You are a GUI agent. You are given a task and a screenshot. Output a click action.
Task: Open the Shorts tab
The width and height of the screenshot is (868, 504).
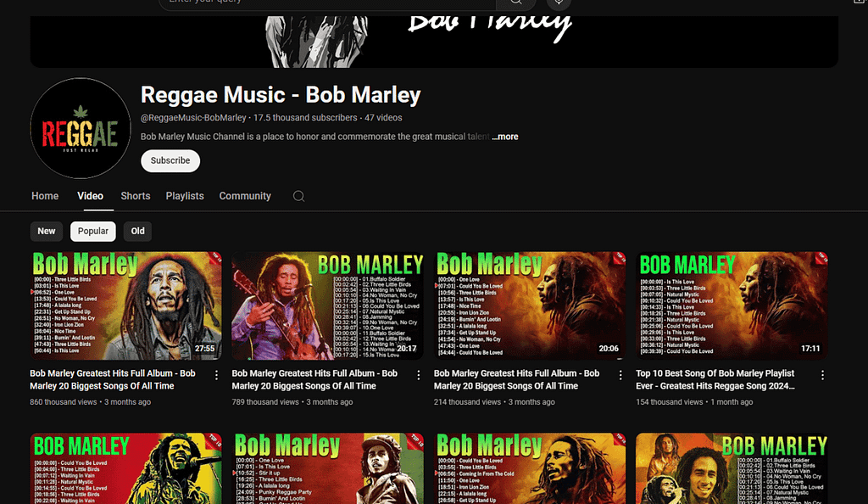136,196
